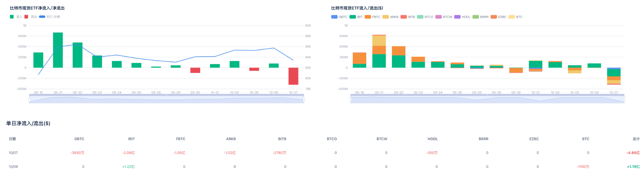Click the -350万 HODL value
The image size is (644, 175).
click(x=432, y=153)
